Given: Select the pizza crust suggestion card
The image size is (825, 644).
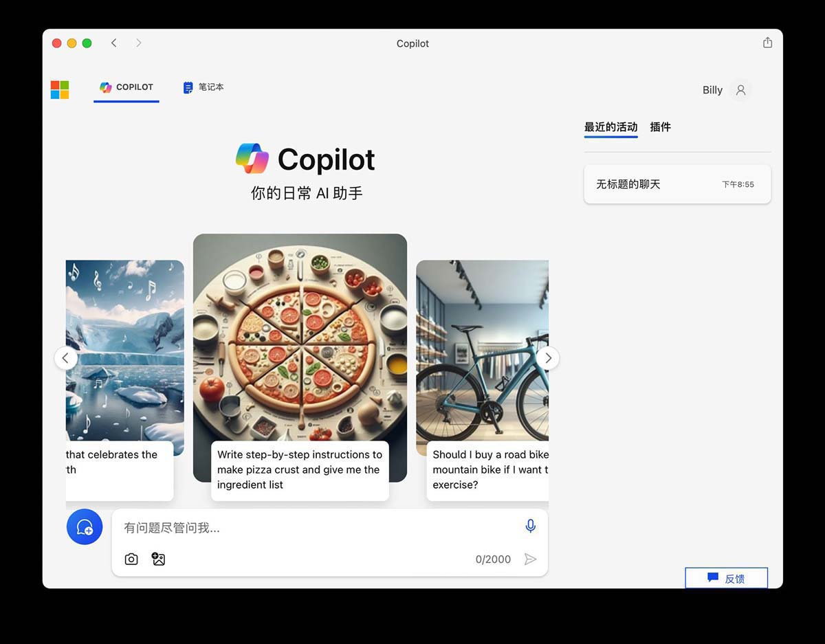Looking at the screenshot, I should click(300, 470).
